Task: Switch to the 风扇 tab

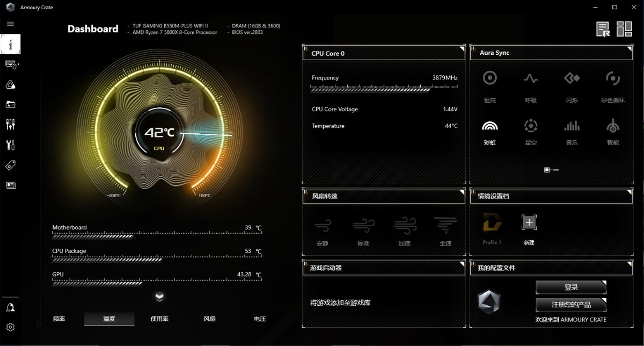Action: [x=209, y=319]
